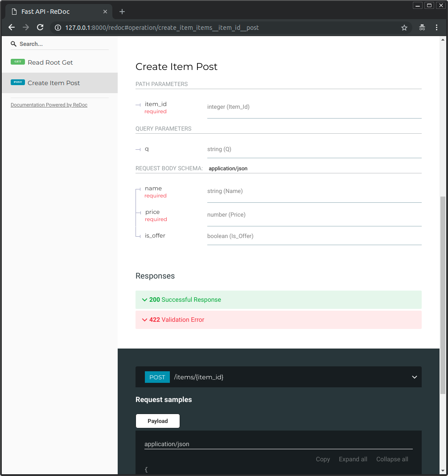The image size is (448, 476).
Task: Bookmark this page with the star icon
Action: click(404, 28)
